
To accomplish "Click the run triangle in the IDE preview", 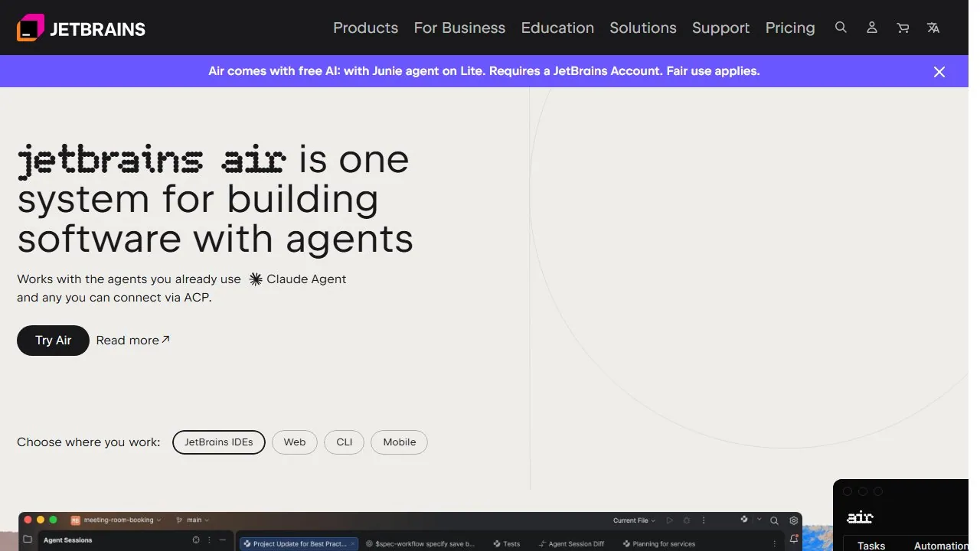I will coord(669,520).
